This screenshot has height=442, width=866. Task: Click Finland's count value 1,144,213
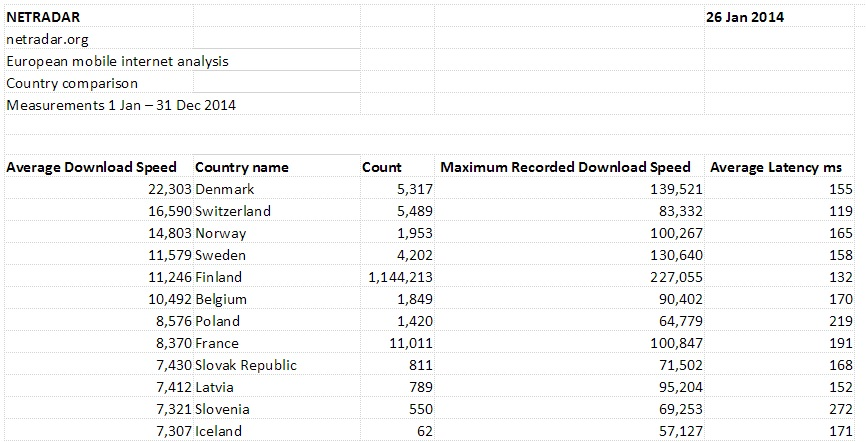[x=400, y=277]
